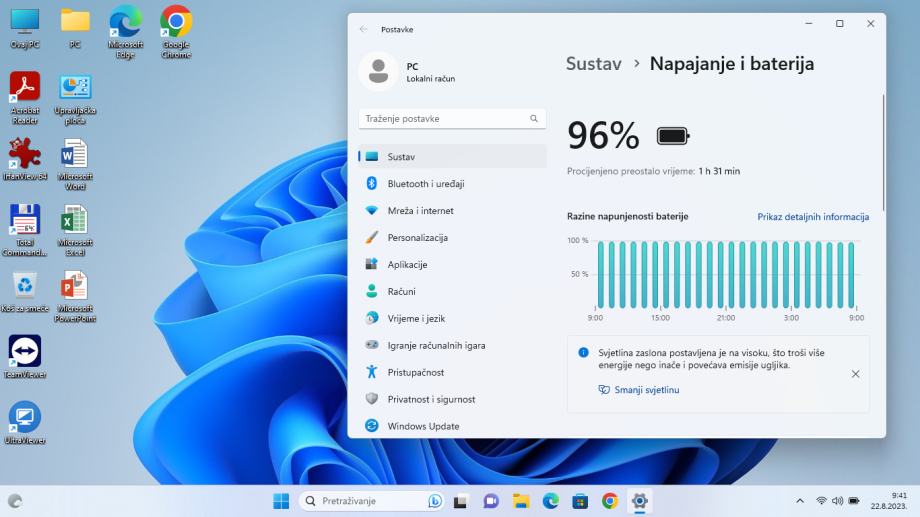Open Računi settings

click(452, 292)
